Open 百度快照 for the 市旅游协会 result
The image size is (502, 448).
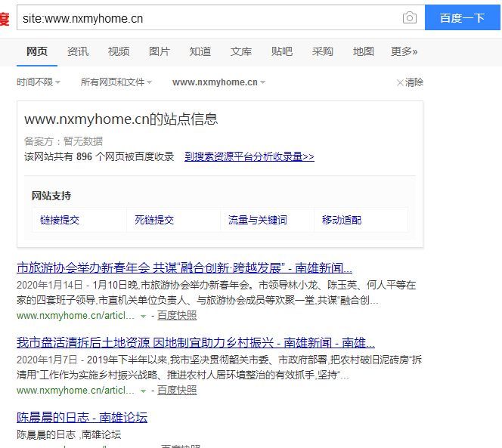pyautogui.click(x=177, y=316)
